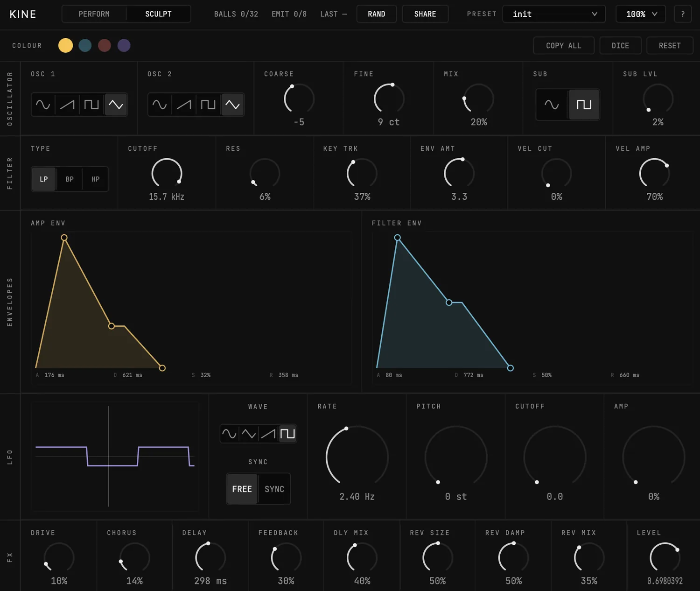Select the AMP ENV sustain node
The image size is (700, 591).
click(x=112, y=326)
